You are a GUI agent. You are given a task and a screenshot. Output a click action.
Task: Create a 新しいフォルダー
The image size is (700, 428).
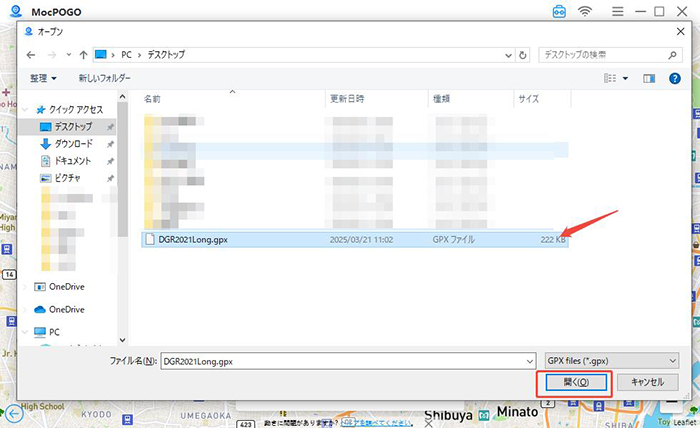coord(104,78)
